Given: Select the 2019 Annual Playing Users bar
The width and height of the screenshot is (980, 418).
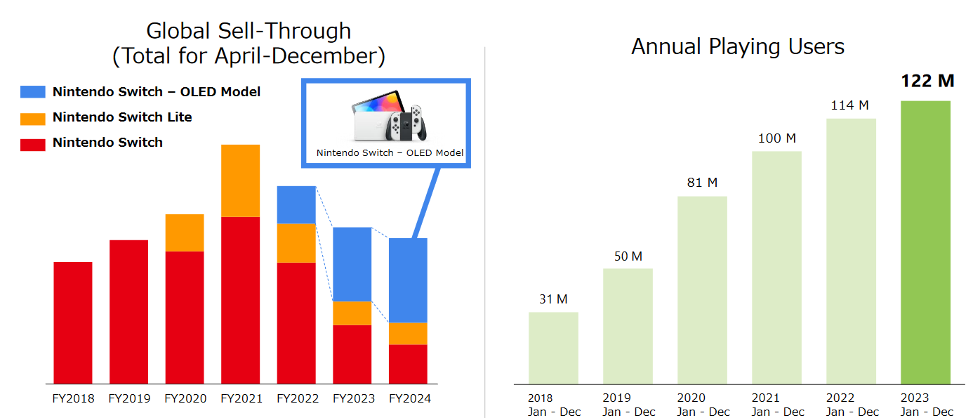Looking at the screenshot, I should click(x=628, y=326).
